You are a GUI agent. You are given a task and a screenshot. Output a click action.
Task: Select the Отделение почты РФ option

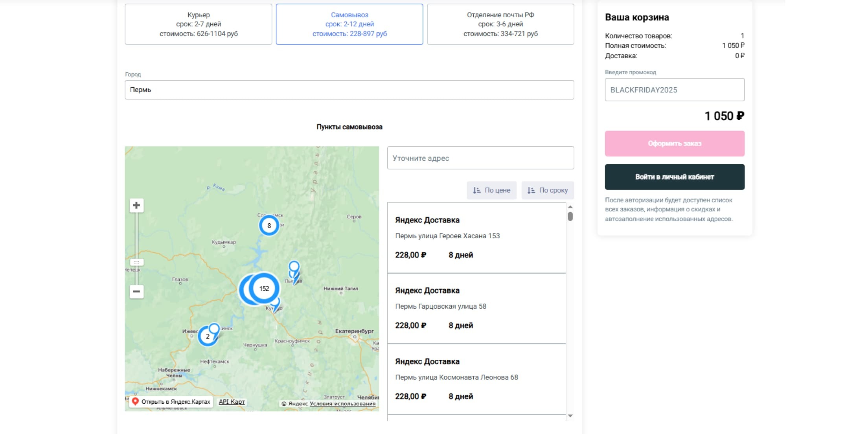(500, 24)
